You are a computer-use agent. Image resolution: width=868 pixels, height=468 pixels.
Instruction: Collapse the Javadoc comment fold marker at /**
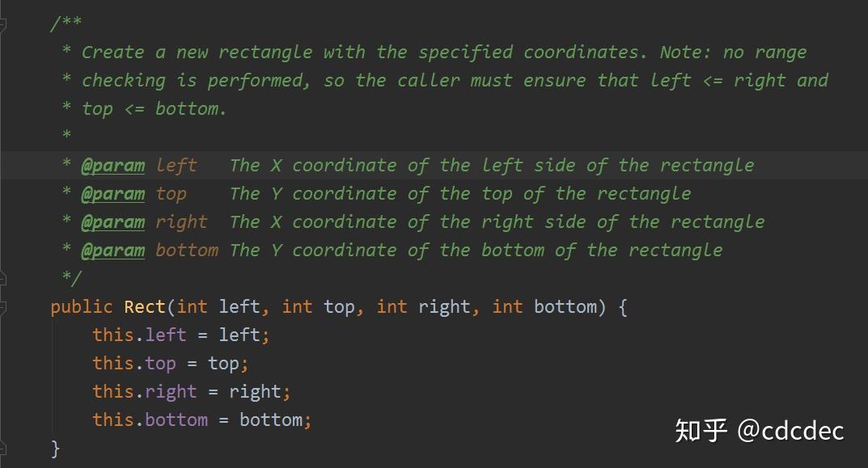(2, 24)
